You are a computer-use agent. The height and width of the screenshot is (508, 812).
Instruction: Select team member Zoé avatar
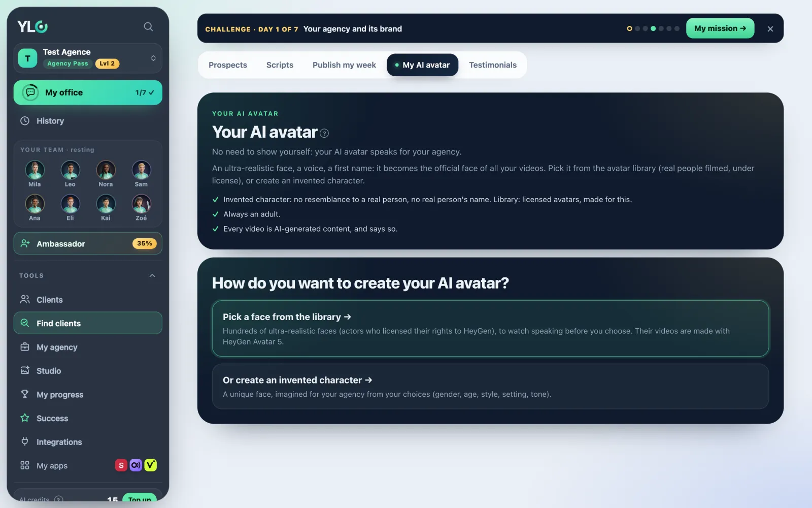141,204
